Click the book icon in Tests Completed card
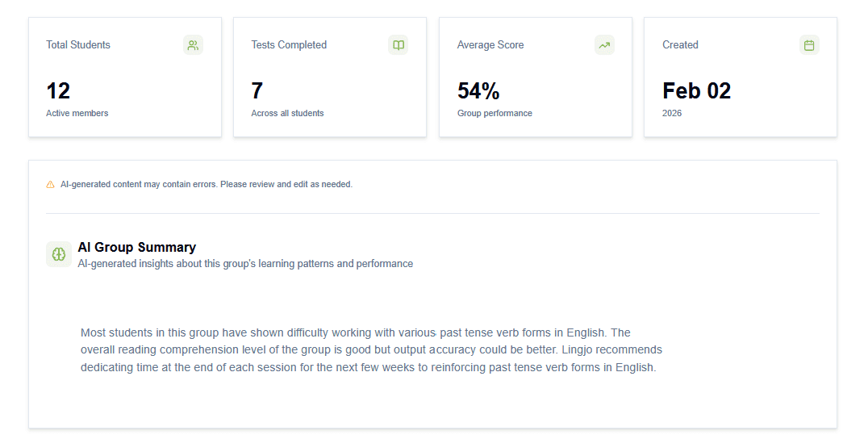The width and height of the screenshot is (868, 439). tap(398, 45)
